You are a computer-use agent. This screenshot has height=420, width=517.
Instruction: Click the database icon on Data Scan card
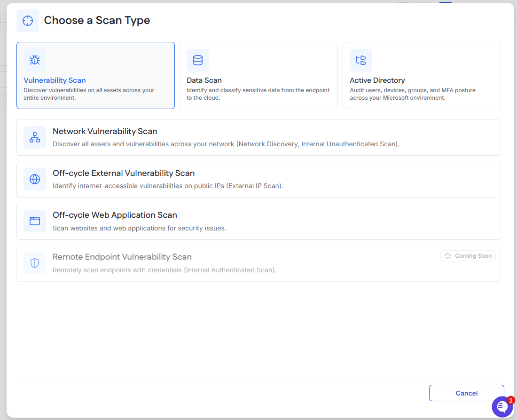tap(198, 60)
